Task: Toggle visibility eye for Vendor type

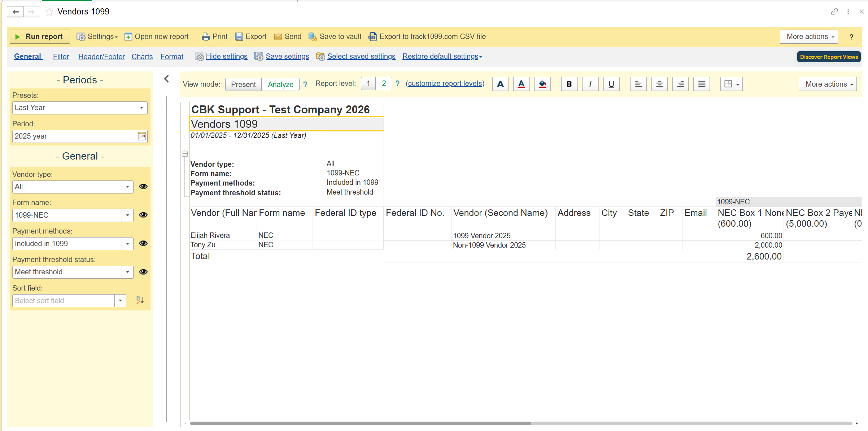Action: (143, 187)
